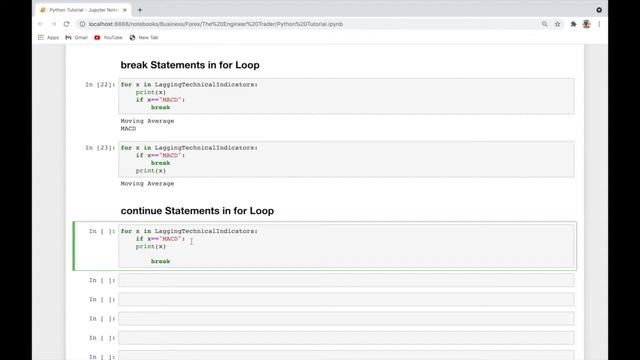Open a new browser tab with plus
Image resolution: width=640 pixels, height=360 pixels.
point(140,10)
